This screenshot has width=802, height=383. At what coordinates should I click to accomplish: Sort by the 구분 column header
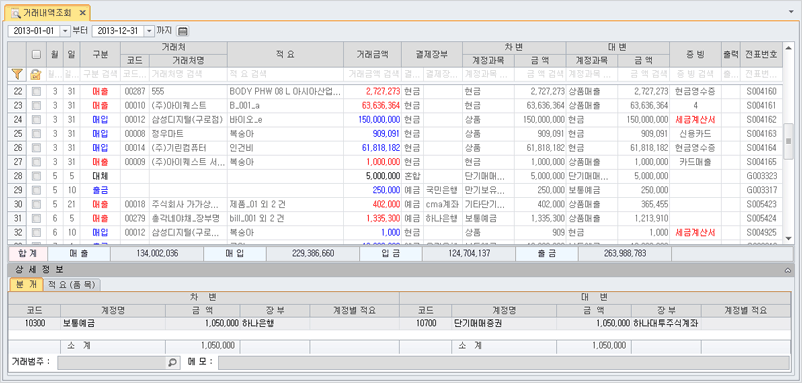click(x=100, y=54)
